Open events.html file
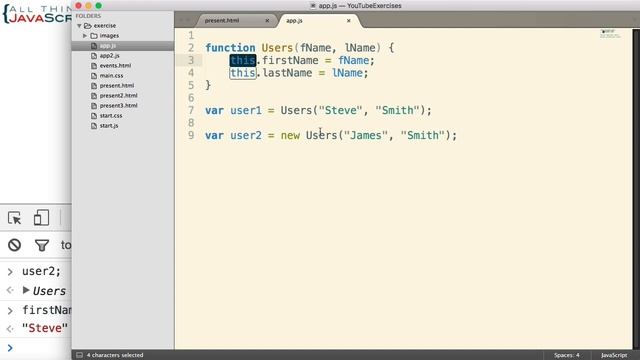The height and width of the screenshot is (360, 640). coord(115,65)
